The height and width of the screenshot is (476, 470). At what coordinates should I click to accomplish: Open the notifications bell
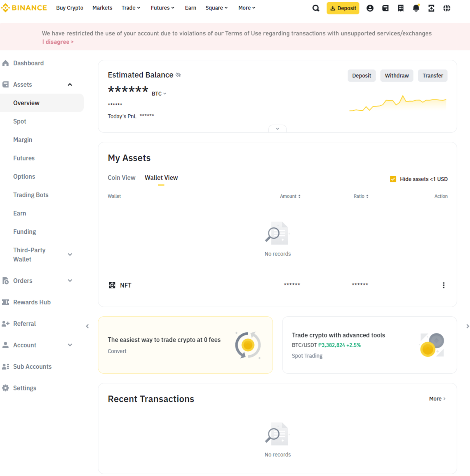pyautogui.click(x=416, y=8)
